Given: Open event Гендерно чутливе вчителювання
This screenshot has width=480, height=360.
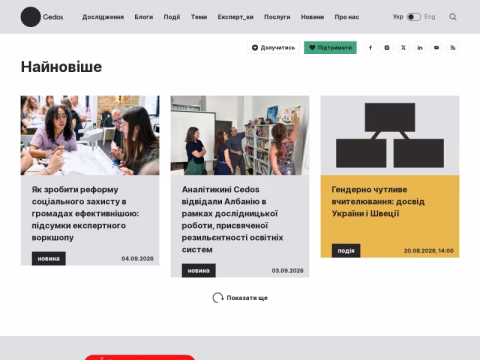Looking at the screenshot, I should point(378,201).
